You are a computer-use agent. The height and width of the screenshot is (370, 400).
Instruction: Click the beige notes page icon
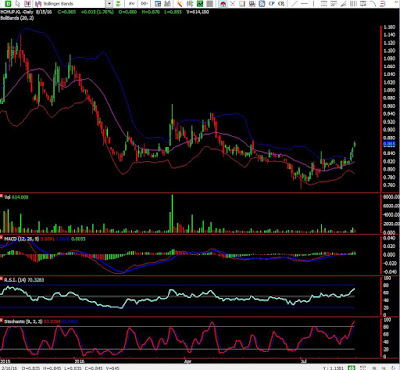[242, 4]
